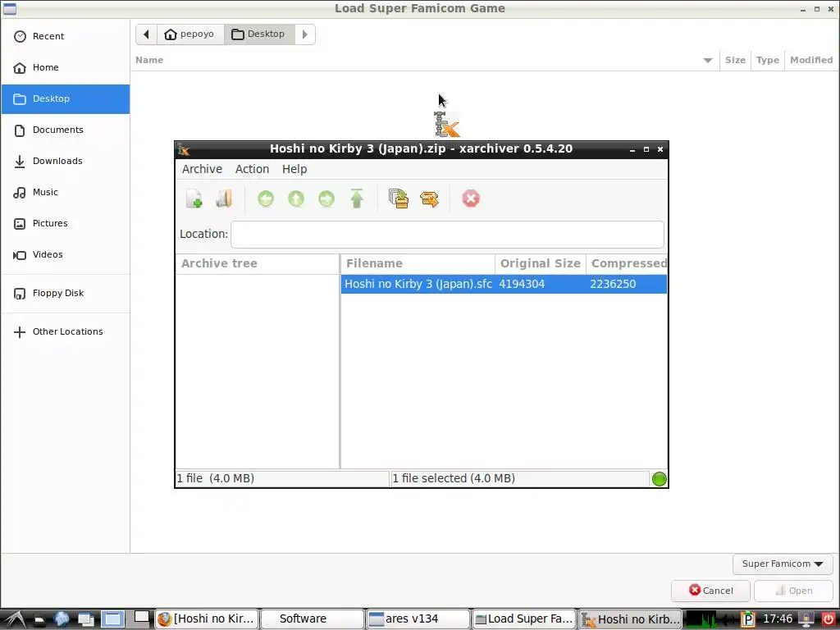
Task: Sort by Compressed column header
Action: pos(627,263)
